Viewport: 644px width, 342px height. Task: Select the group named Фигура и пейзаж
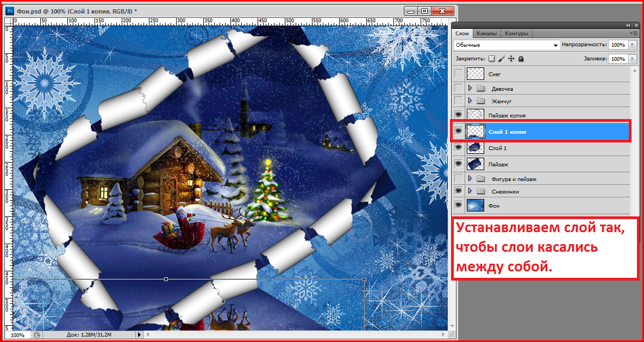[x=514, y=179]
